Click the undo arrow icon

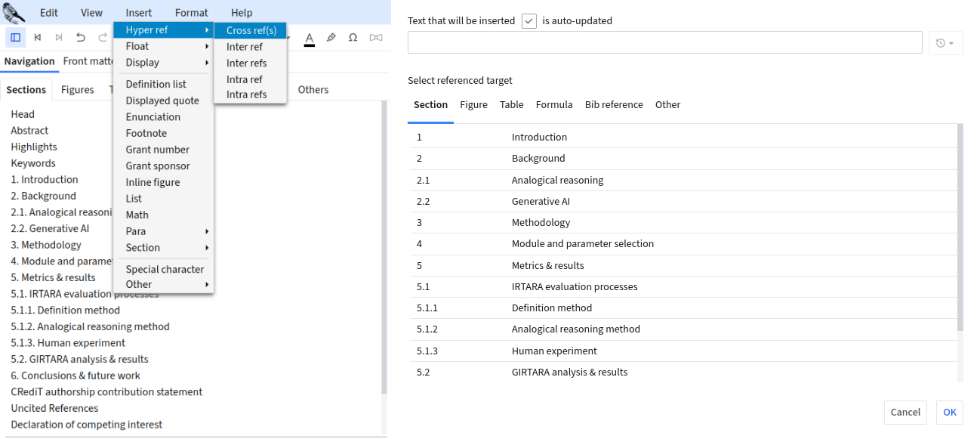(81, 37)
